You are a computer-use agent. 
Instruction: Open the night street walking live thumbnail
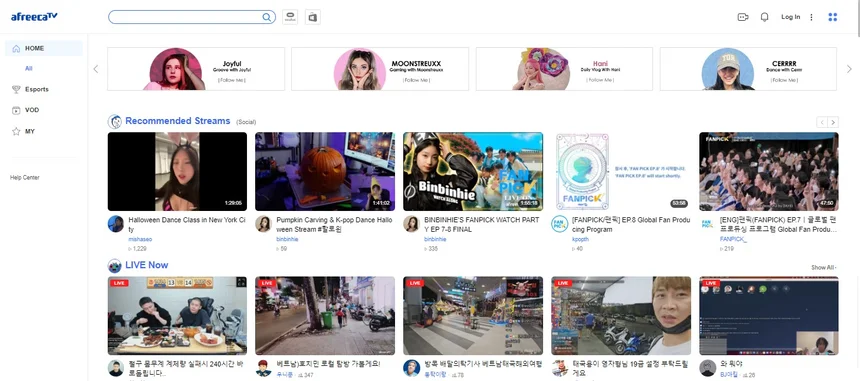tap(325, 316)
